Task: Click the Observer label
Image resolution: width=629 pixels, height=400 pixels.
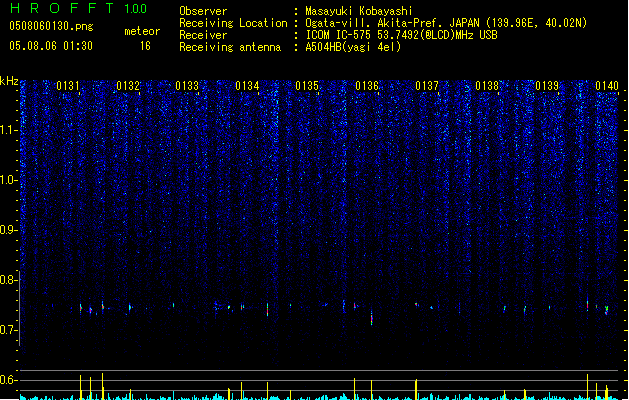Action: point(203,11)
